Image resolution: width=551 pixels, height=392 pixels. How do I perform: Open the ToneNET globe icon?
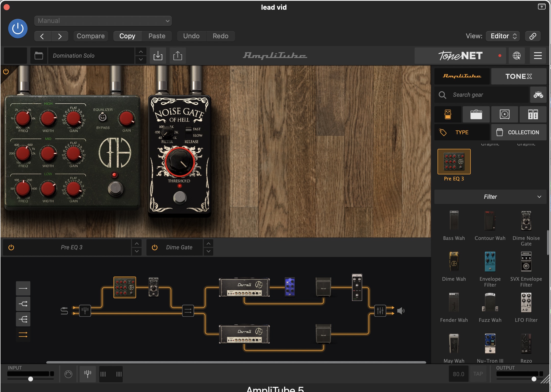coord(517,56)
